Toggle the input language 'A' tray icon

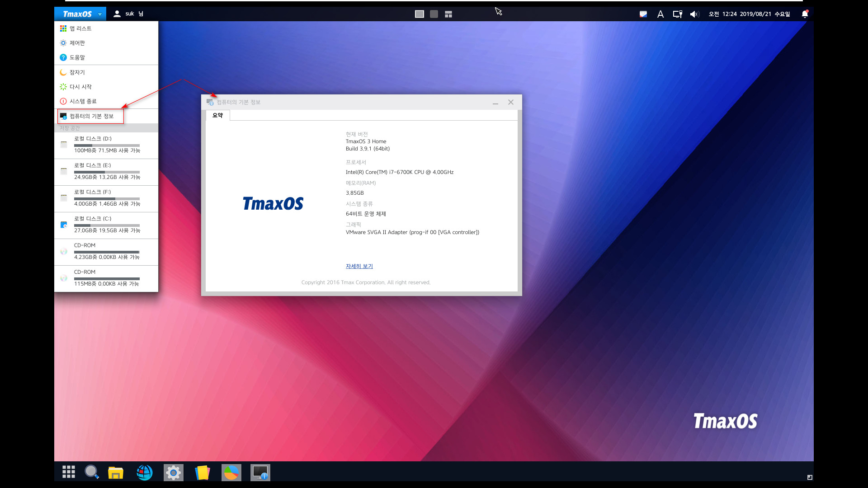click(x=660, y=14)
